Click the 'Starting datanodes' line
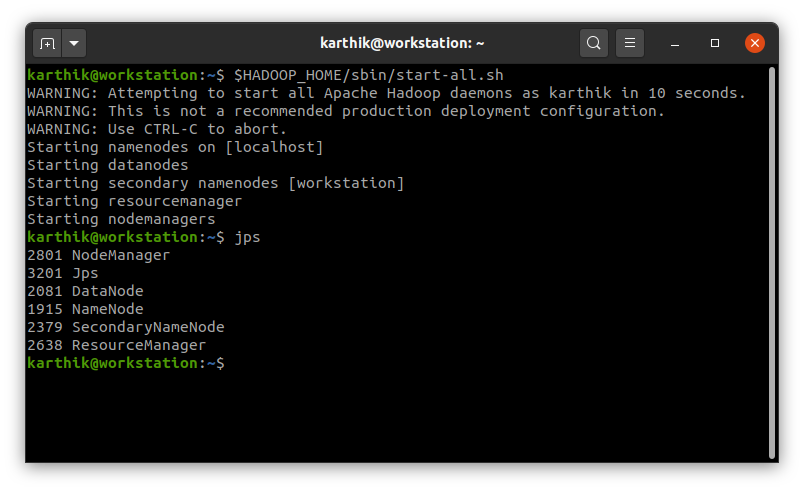 (x=108, y=165)
